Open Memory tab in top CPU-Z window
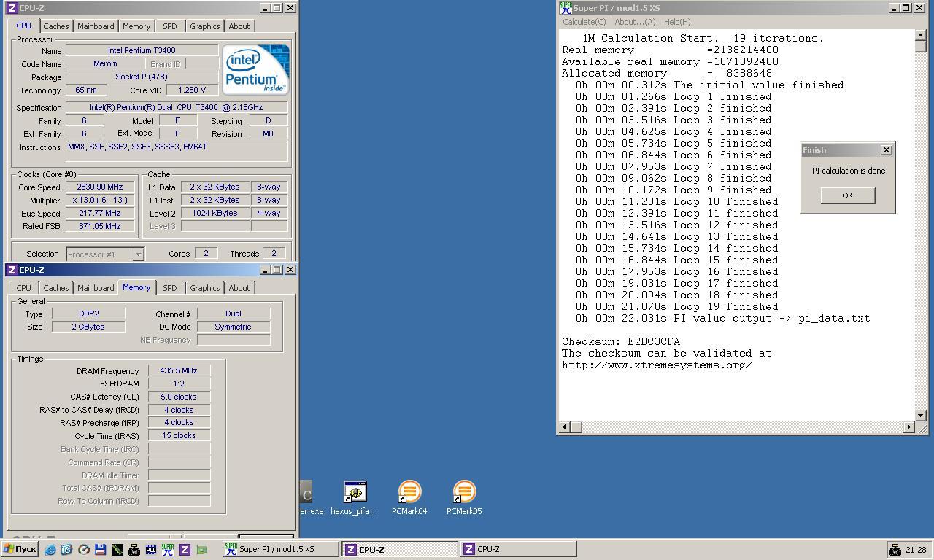 coord(136,26)
